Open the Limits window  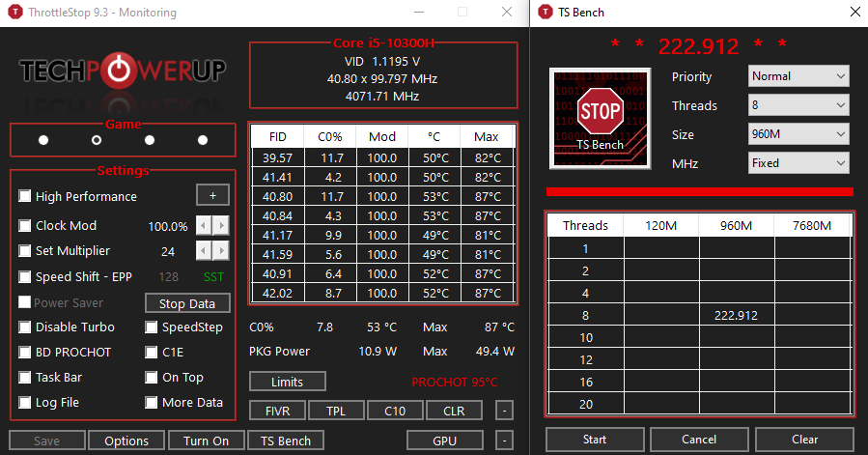coord(288,382)
